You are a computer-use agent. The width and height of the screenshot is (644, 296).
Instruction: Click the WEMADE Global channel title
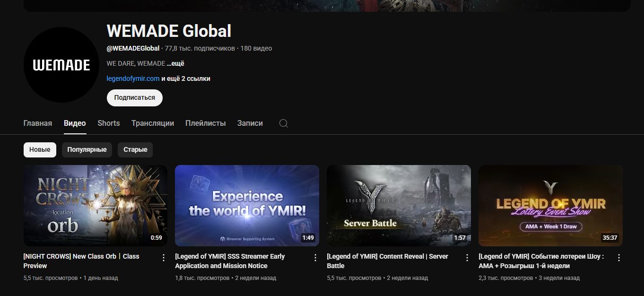(x=169, y=31)
